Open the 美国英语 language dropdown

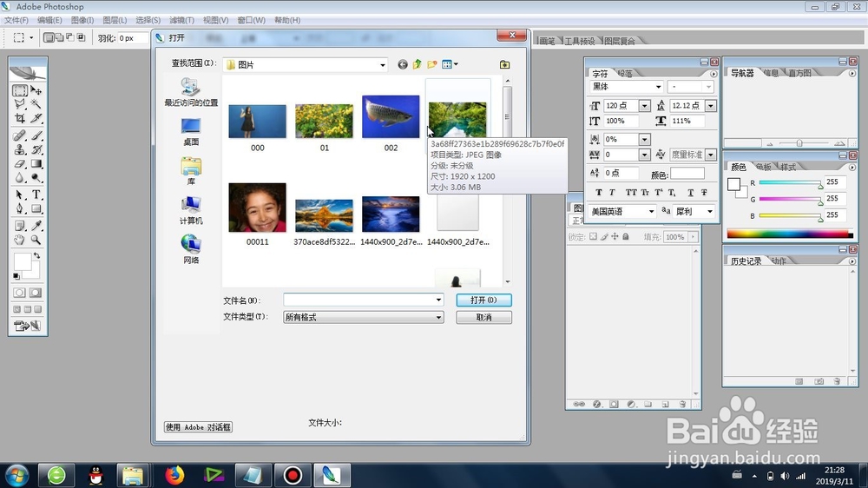(651, 212)
